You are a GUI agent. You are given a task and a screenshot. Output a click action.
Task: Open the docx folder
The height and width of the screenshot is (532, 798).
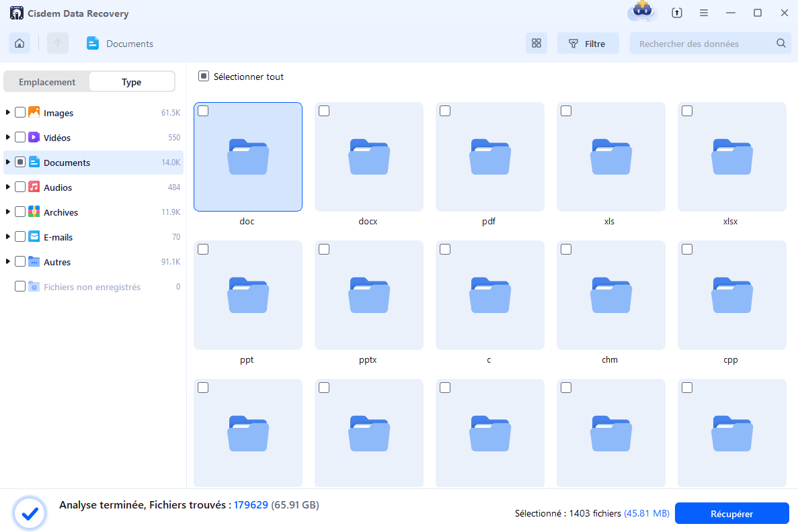[369, 157]
